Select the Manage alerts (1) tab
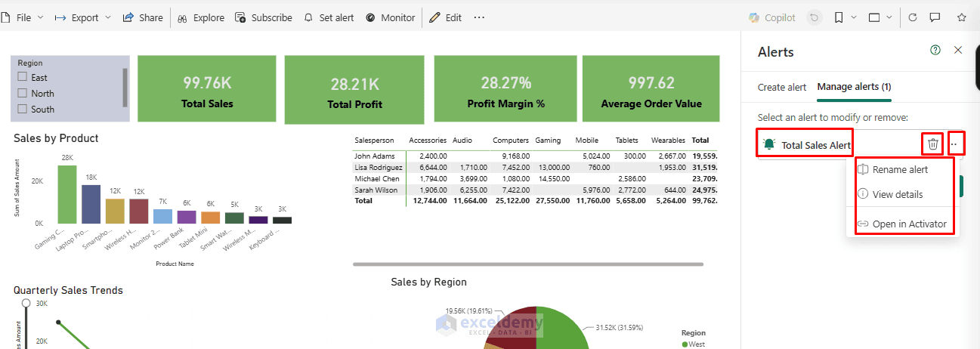 coord(854,87)
